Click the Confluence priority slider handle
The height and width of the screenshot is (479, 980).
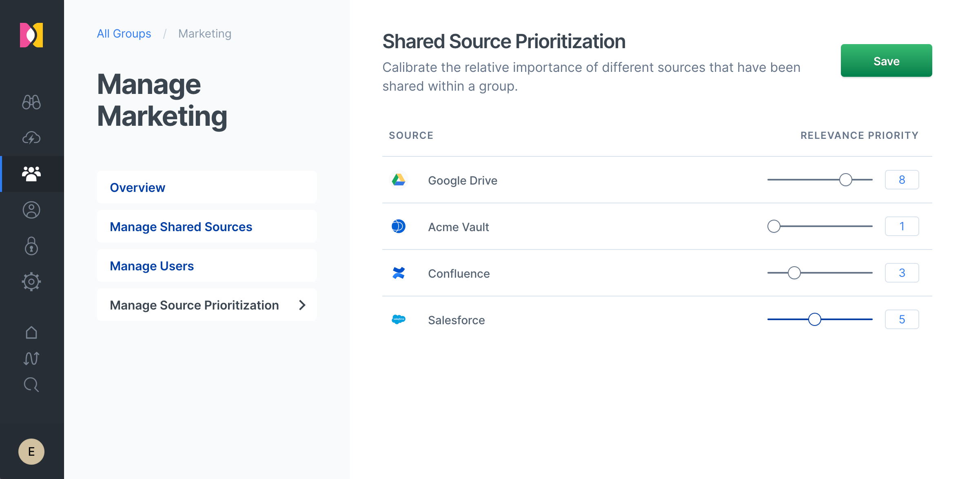pos(794,273)
